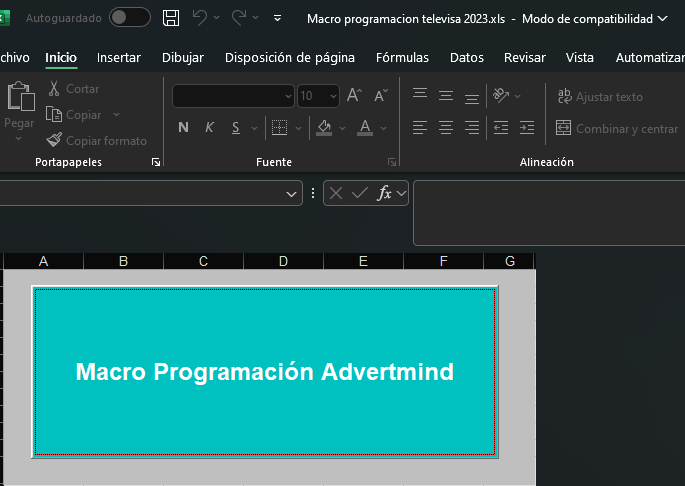
Task: Click the Enter checkmark formula icon
Action: 360,193
